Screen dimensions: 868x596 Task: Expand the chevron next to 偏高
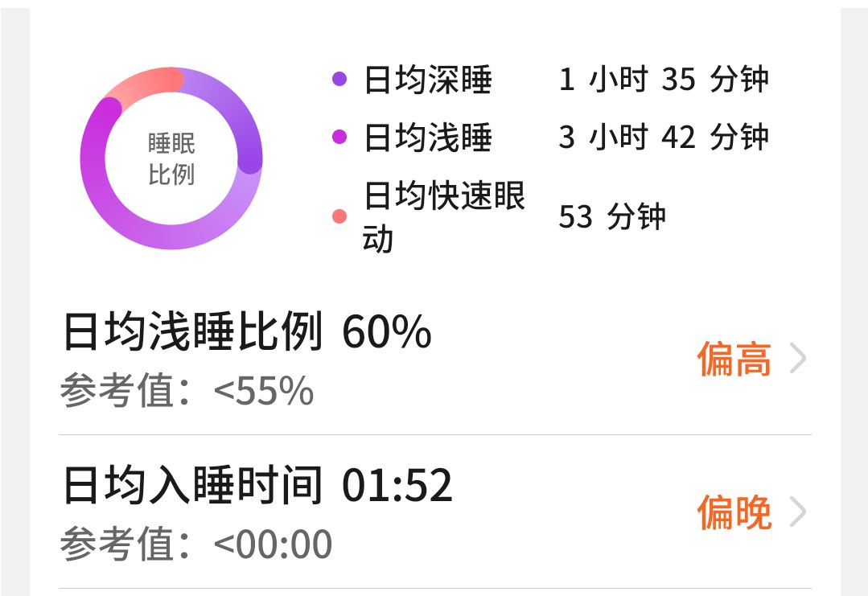point(797,359)
